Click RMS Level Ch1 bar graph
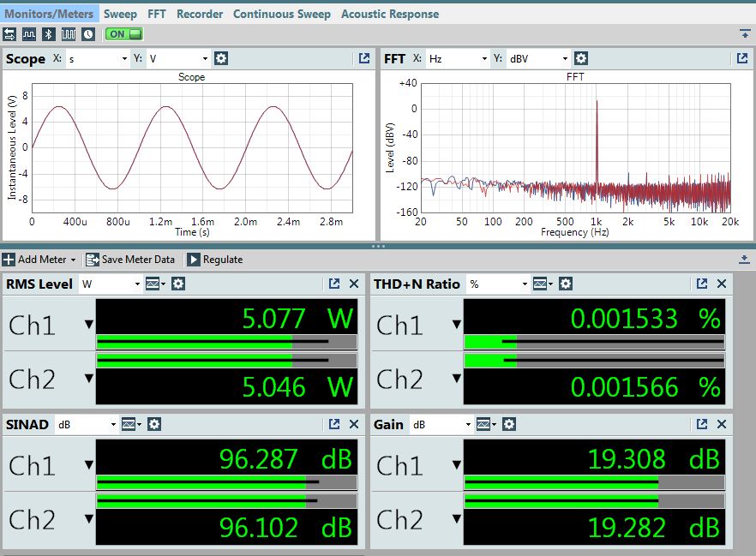 (x=226, y=342)
